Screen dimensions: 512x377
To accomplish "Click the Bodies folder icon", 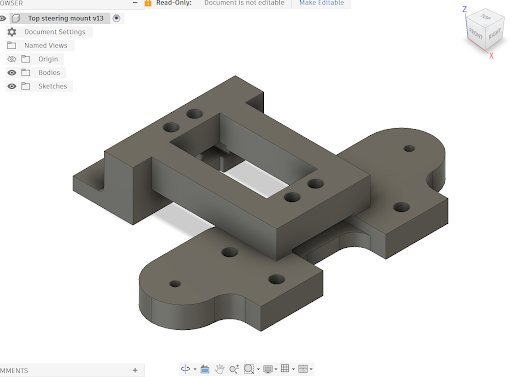I will (26, 73).
